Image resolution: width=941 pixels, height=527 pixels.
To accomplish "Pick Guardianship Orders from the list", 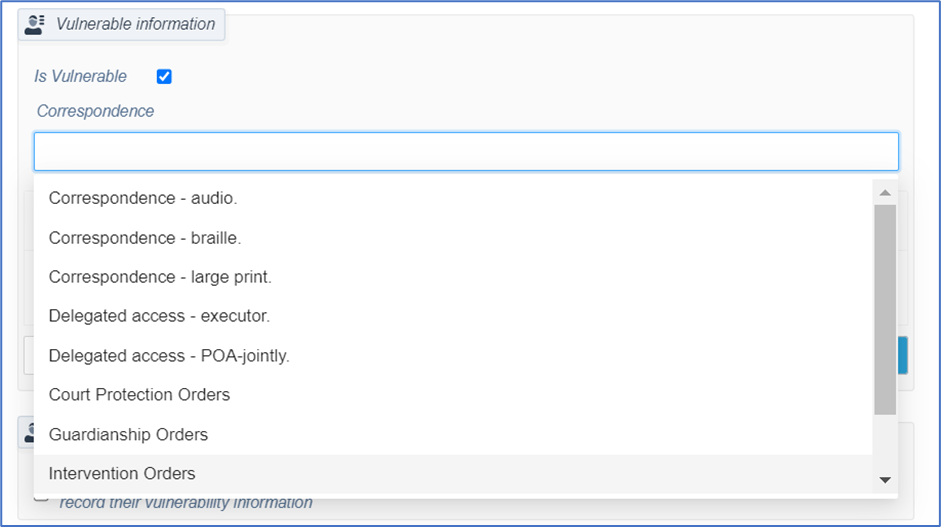I will [128, 435].
